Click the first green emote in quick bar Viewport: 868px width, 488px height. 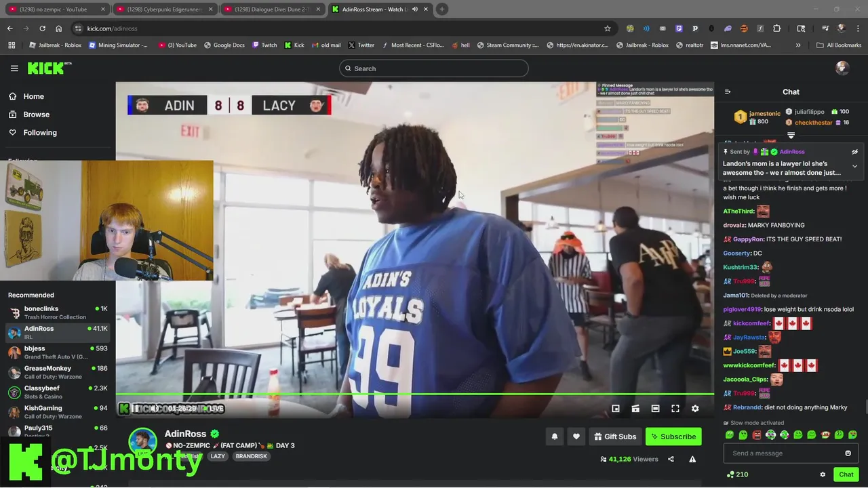(x=730, y=435)
